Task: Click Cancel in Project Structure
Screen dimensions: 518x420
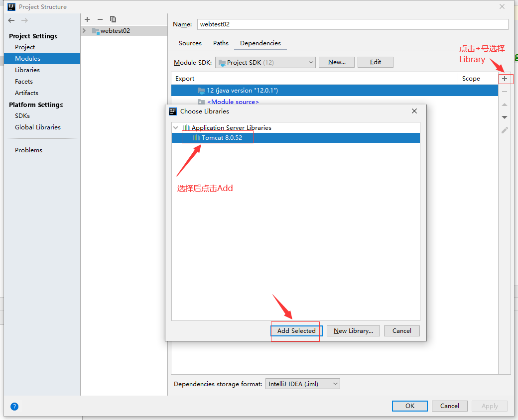Action: 449,406
